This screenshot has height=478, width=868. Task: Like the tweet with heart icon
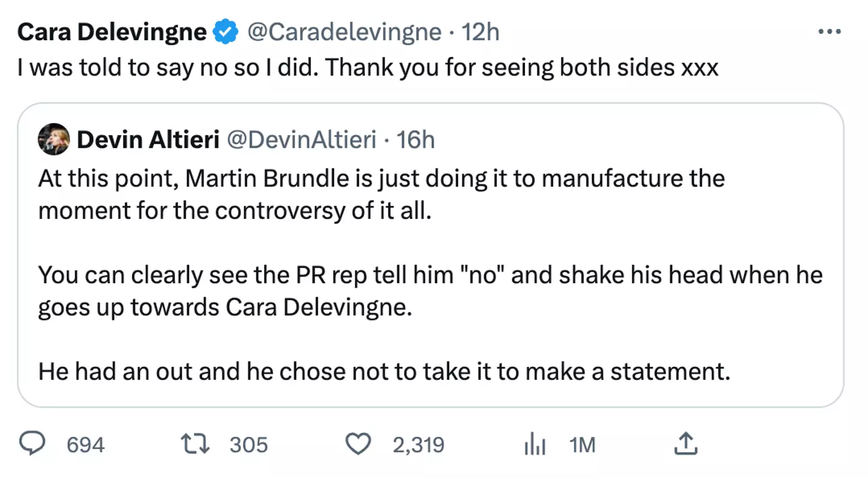click(360, 445)
